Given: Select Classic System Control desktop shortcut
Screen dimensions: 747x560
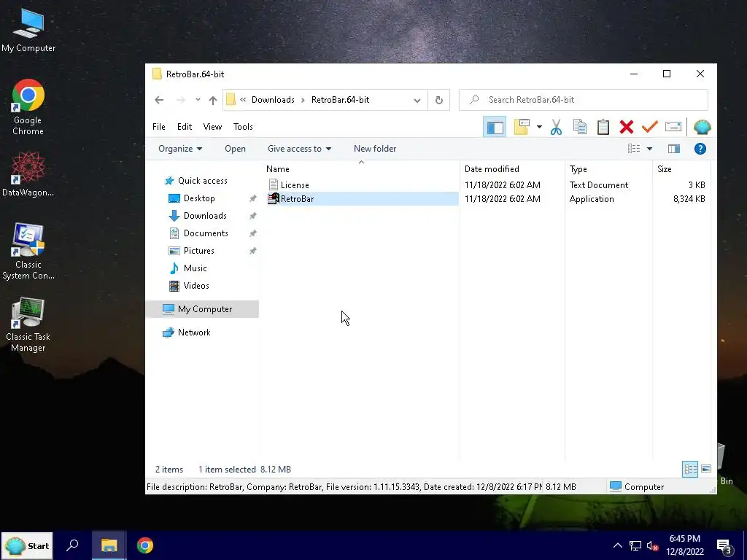Looking at the screenshot, I should (x=28, y=252).
